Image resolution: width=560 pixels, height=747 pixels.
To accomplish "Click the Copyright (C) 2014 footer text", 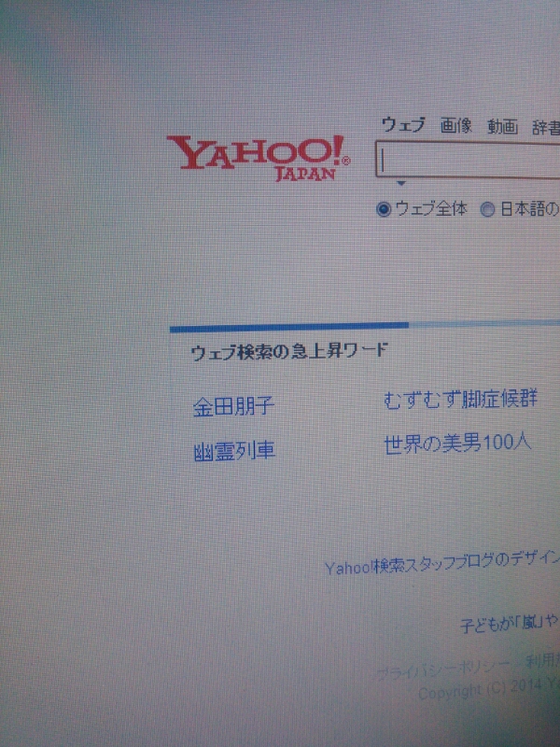I will coord(488,689).
